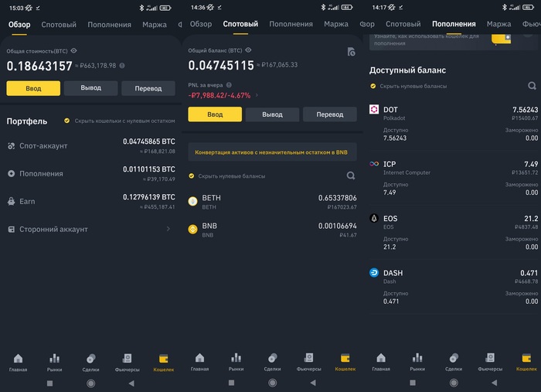
Task: Open Рынки in first screen nav
Action: click(x=54, y=363)
